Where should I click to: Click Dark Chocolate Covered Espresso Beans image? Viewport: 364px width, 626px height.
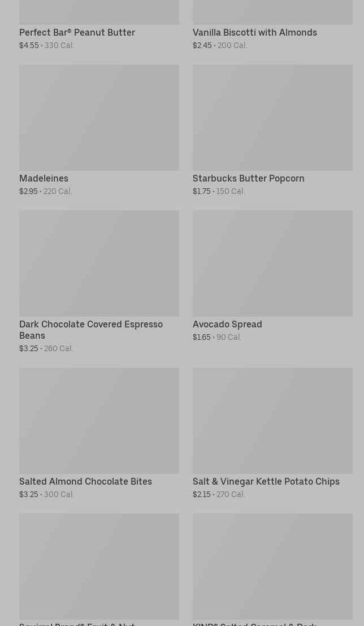click(x=99, y=264)
